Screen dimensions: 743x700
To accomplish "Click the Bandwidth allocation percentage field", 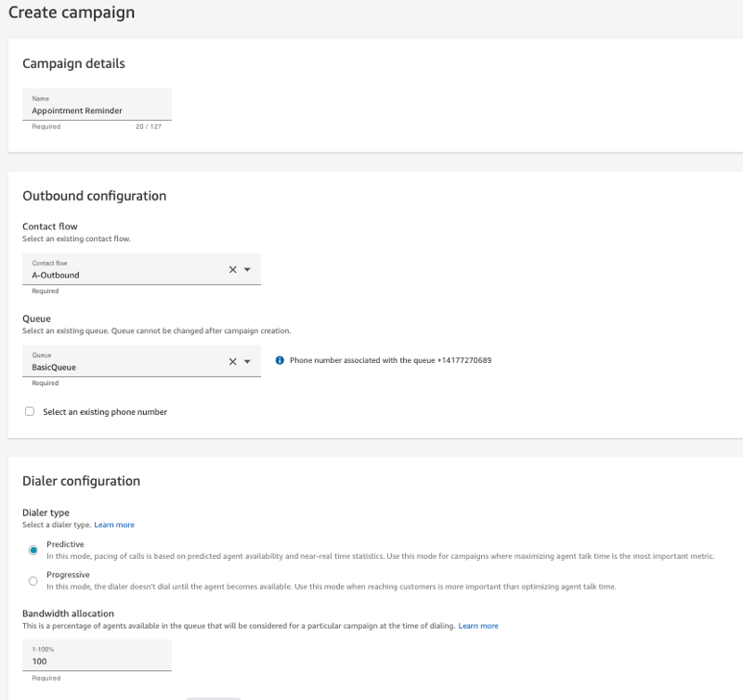I will click(97, 661).
